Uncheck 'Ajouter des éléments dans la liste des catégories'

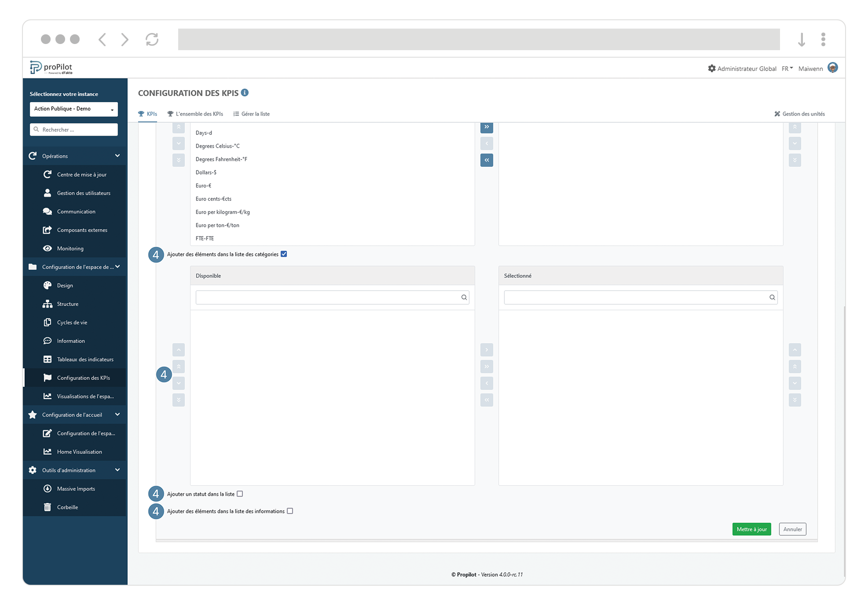click(284, 254)
